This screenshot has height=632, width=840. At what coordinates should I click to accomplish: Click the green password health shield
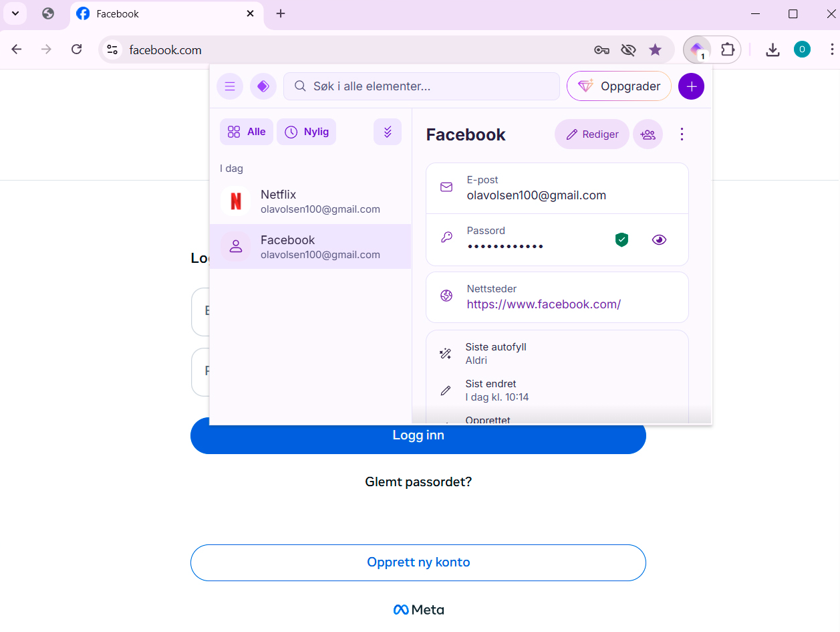pyautogui.click(x=621, y=239)
